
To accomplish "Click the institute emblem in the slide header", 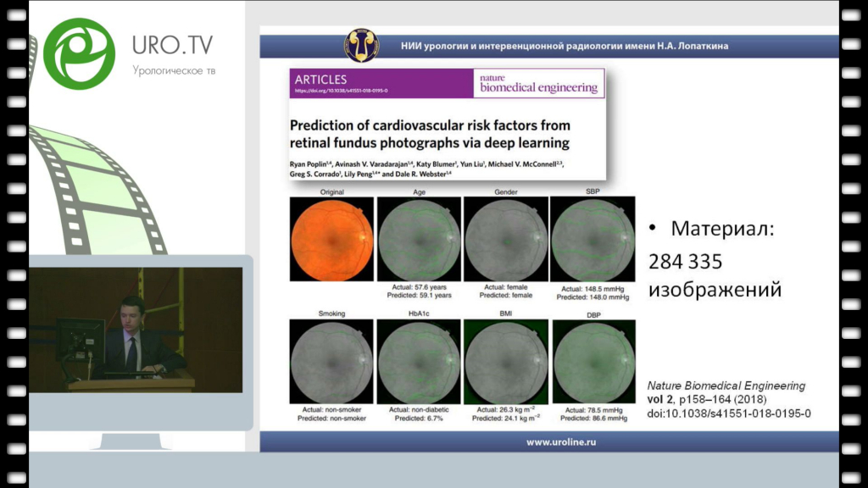I will click(362, 45).
